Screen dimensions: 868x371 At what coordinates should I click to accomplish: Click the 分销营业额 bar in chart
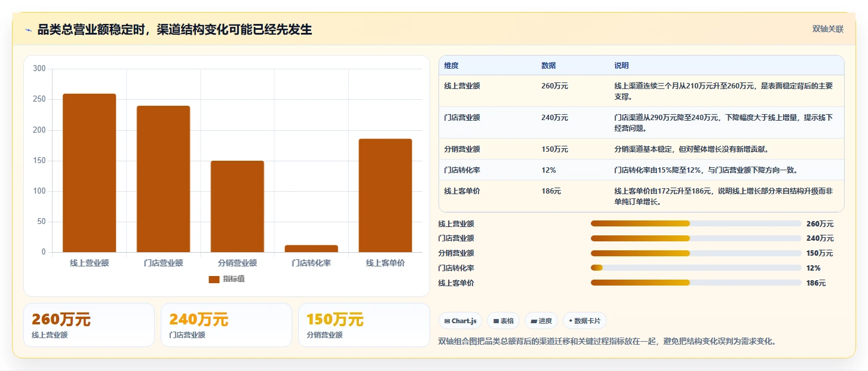(237, 207)
